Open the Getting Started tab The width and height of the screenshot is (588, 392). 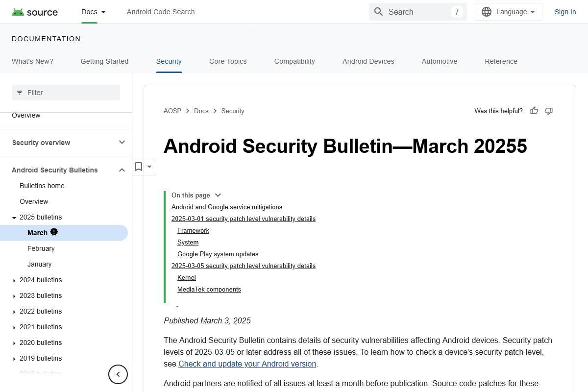coord(104,61)
